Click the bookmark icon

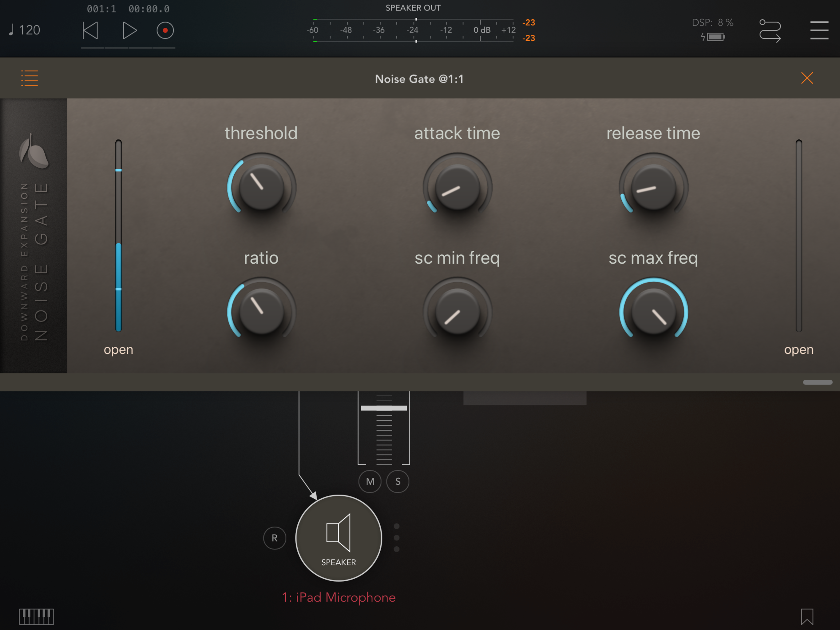[806, 616]
